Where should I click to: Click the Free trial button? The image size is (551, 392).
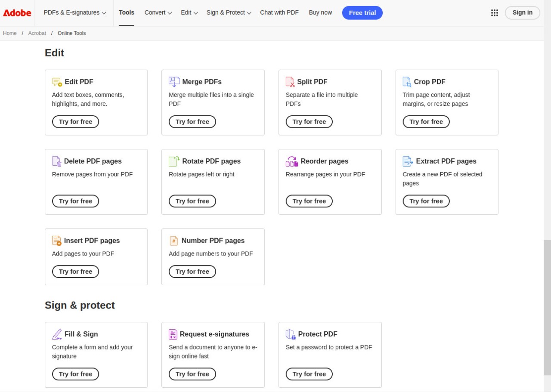(x=362, y=13)
